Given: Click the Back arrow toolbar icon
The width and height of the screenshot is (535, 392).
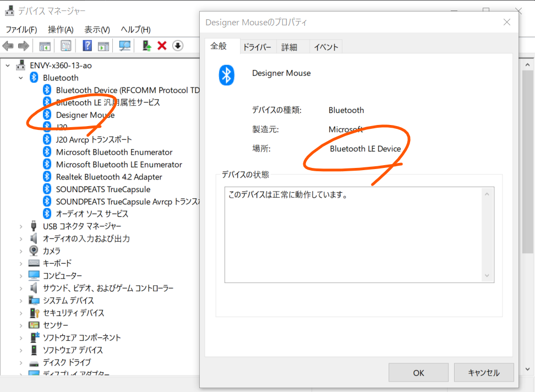Looking at the screenshot, I should coord(8,46).
